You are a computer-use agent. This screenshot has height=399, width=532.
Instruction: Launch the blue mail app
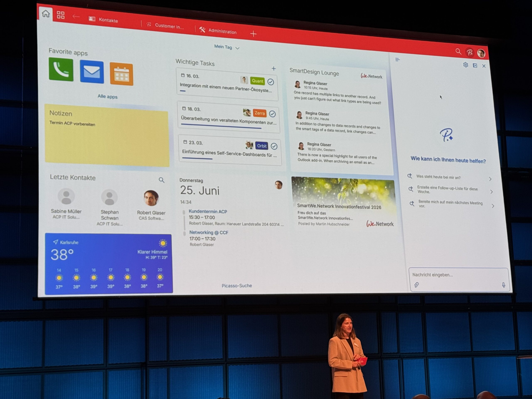point(92,72)
